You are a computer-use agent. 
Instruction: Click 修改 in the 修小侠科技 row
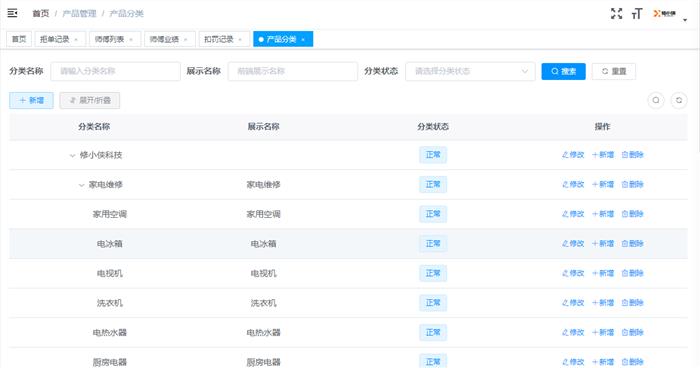573,155
